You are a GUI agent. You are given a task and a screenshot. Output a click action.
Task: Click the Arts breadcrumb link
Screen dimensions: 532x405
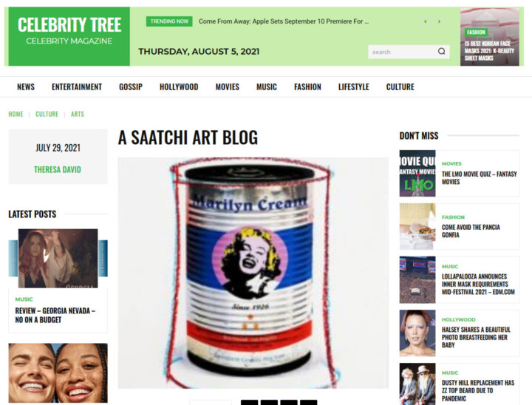click(x=78, y=114)
